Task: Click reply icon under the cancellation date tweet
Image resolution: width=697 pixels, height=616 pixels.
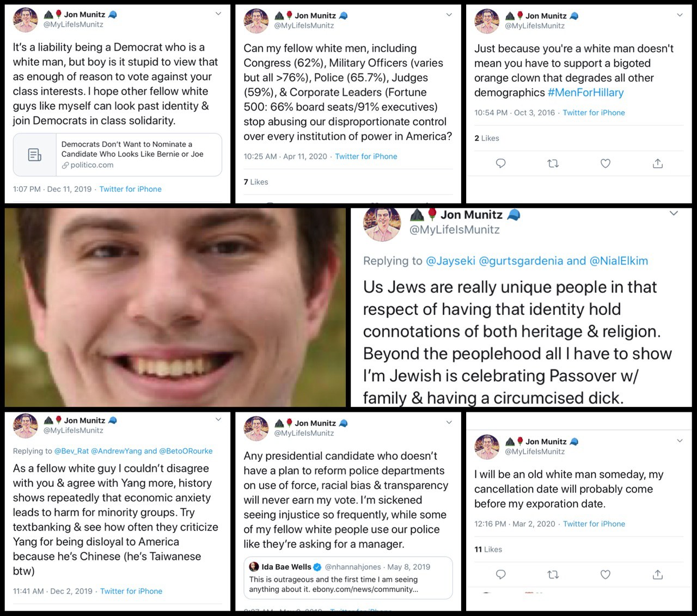Action: 500,575
